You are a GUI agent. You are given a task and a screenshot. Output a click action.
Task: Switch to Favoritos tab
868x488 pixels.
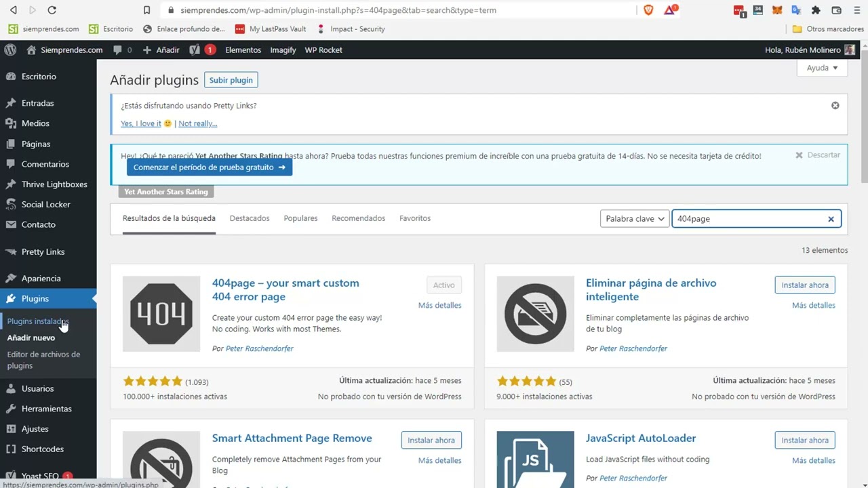pyautogui.click(x=415, y=218)
